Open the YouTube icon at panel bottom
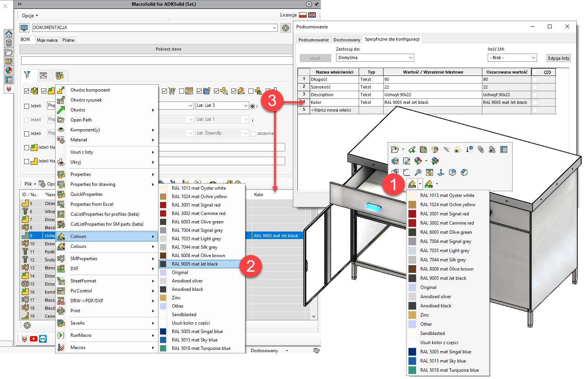This screenshot has width=588, height=379. (x=34, y=339)
